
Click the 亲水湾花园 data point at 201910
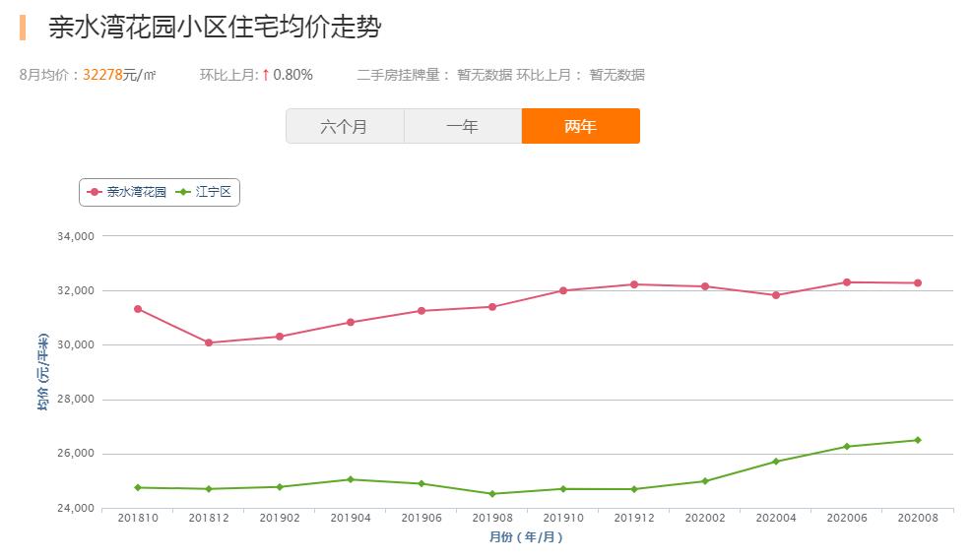(x=563, y=291)
